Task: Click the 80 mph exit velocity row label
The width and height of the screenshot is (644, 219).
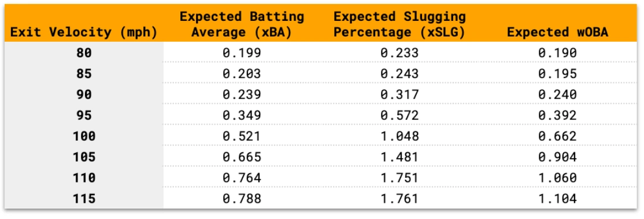Action: coord(84,53)
